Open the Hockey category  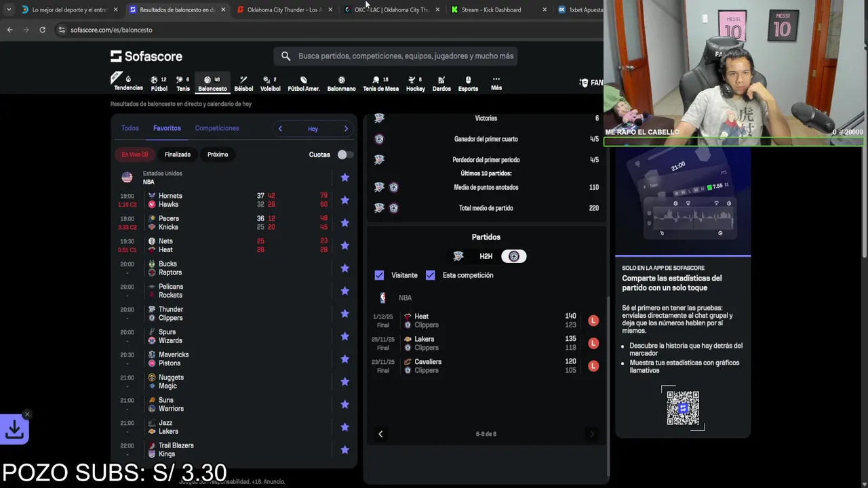[x=416, y=83]
